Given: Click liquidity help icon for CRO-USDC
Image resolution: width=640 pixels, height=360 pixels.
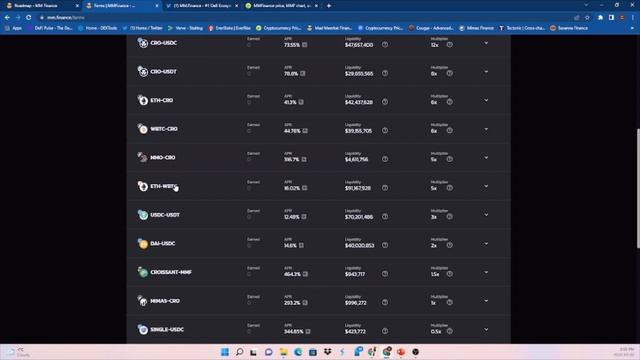Looking at the screenshot, I should [x=385, y=44].
